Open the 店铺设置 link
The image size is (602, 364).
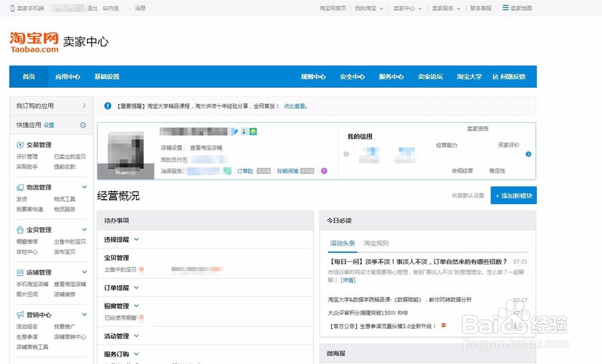[172, 147]
